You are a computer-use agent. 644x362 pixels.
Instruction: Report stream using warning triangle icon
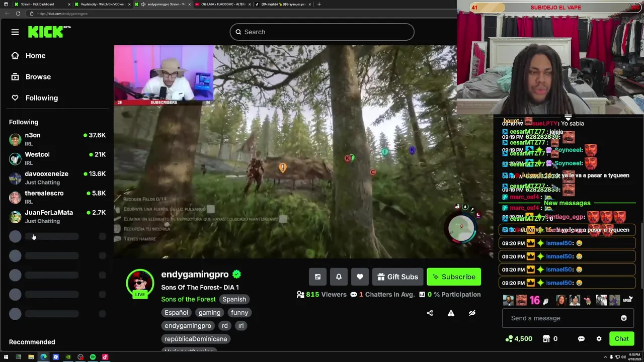451,313
